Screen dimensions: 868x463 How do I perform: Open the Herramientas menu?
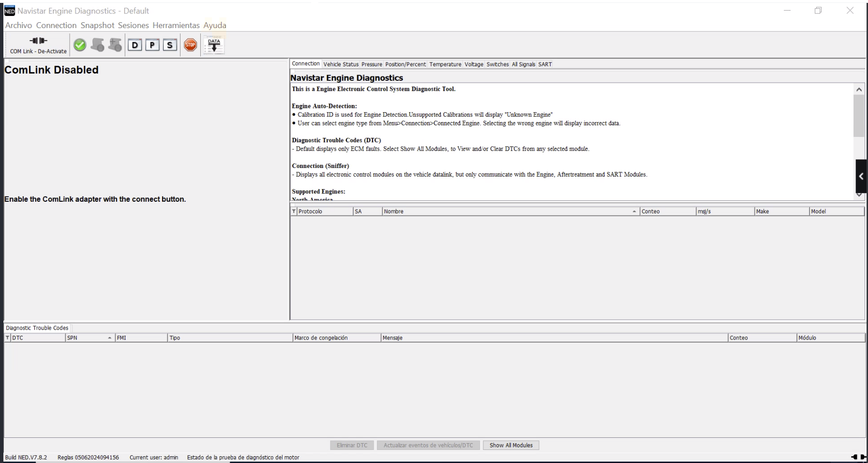coord(176,25)
